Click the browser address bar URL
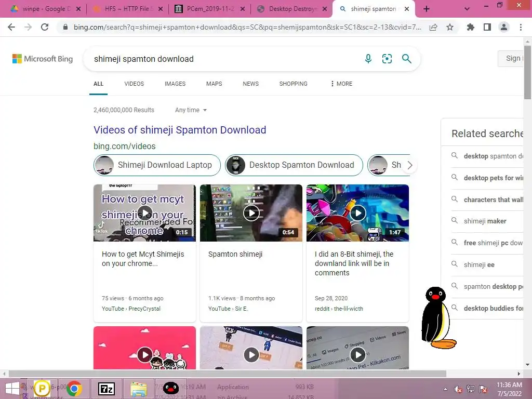The width and height of the screenshot is (532, 399). point(247,27)
